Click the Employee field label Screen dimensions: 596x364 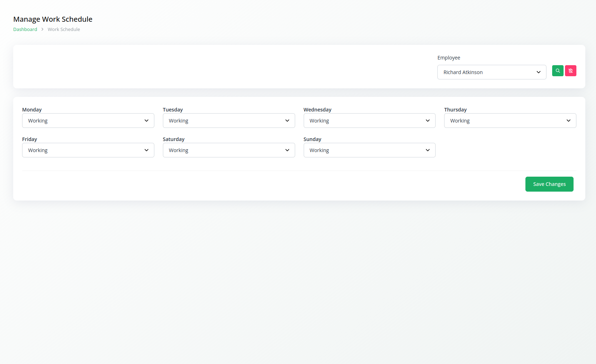(x=448, y=58)
